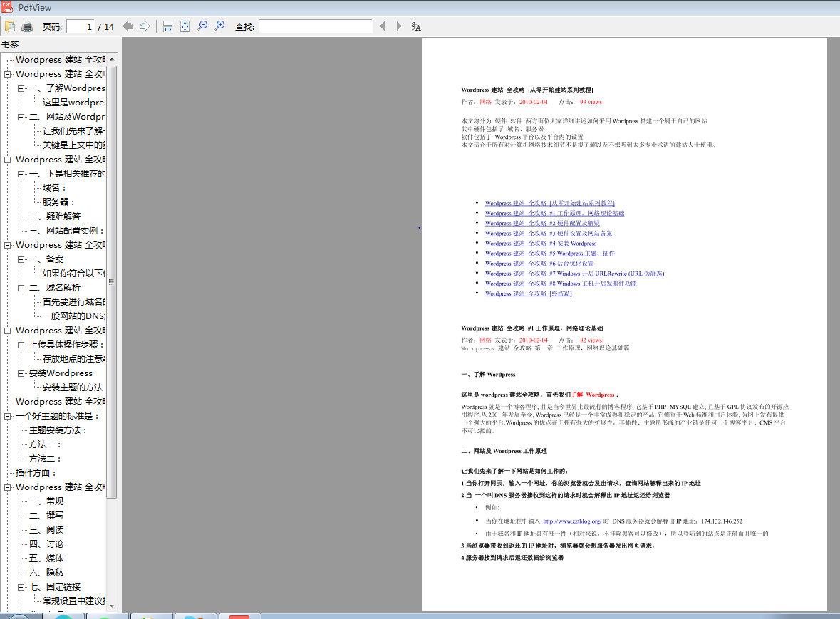
Task: Open link #2 硬件配置及解疑
Action: (542, 223)
